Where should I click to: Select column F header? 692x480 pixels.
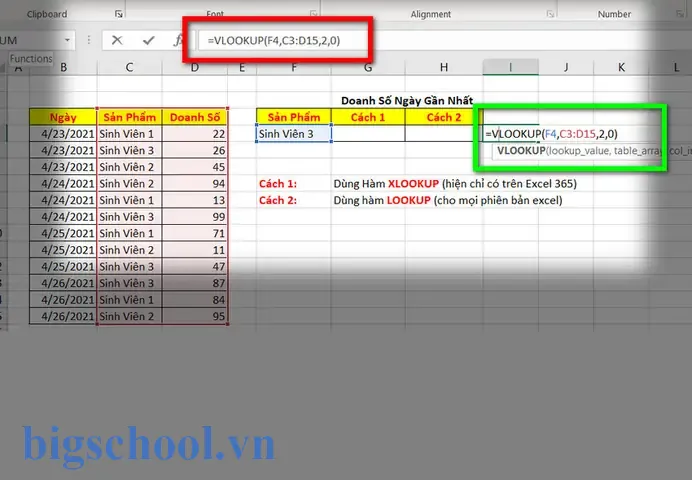click(x=293, y=68)
